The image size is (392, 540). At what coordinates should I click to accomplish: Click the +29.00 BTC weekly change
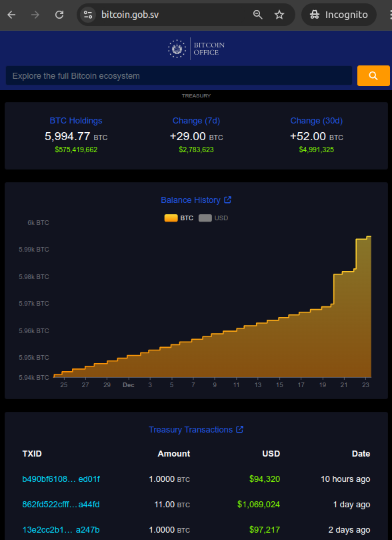197,136
